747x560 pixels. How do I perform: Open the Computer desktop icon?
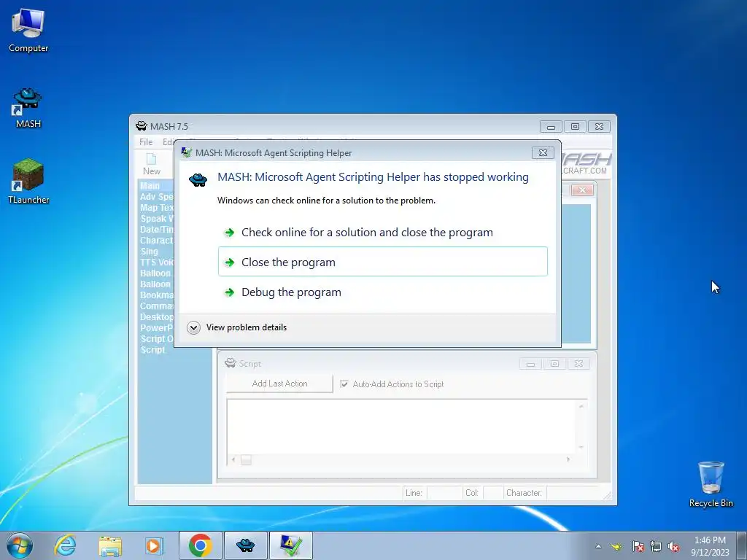28,31
